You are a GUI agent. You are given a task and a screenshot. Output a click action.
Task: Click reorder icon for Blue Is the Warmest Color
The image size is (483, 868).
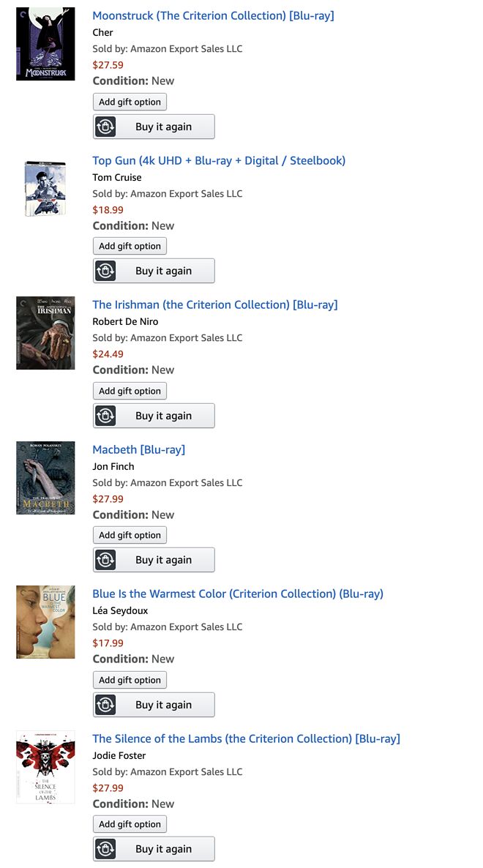click(x=106, y=705)
